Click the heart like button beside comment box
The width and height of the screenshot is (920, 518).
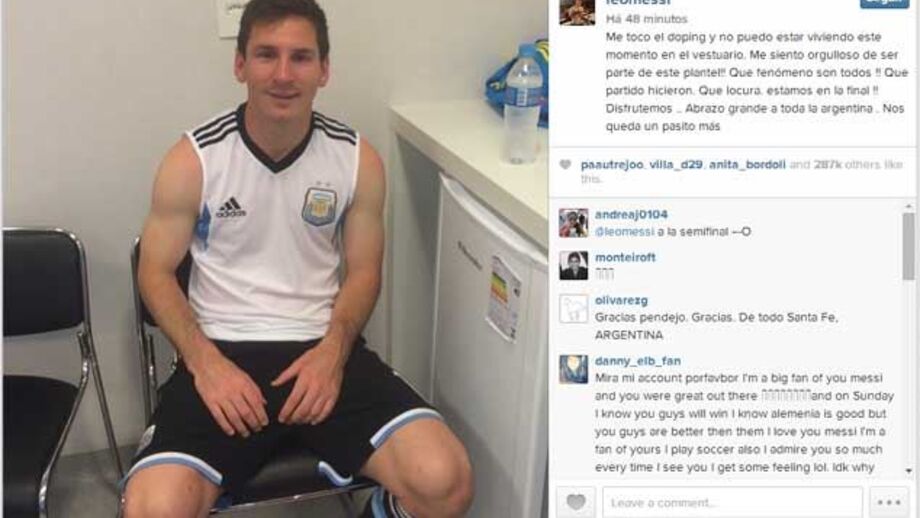click(x=576, y=502)
